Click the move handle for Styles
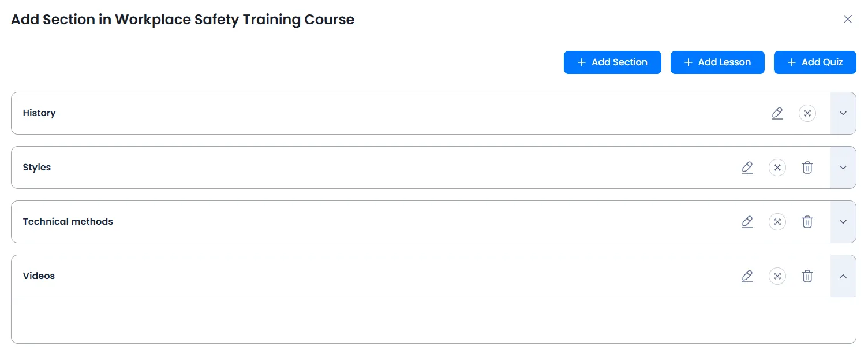Viewport: 868px width, 357px height. [777, 168]
